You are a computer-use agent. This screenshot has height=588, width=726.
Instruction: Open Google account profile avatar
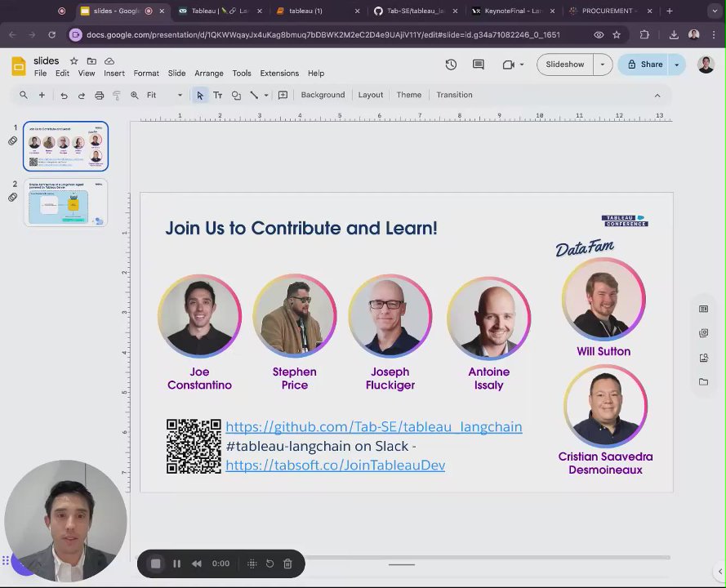[706, 65]
